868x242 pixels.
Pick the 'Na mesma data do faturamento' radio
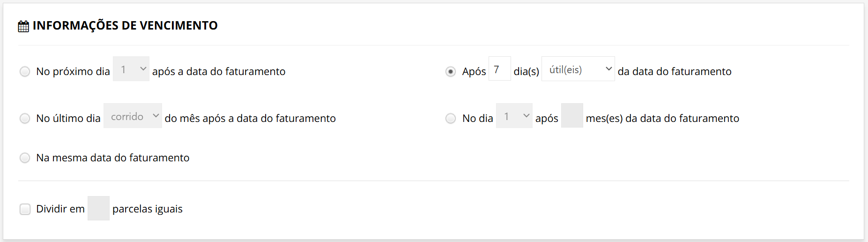(x=25, y=158)
